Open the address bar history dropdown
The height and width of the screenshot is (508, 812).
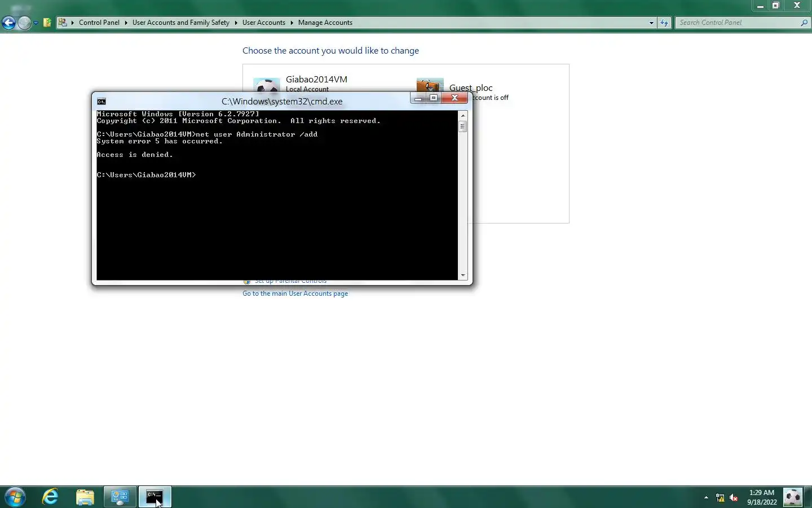pyautogui.click(x=651, y=23)
